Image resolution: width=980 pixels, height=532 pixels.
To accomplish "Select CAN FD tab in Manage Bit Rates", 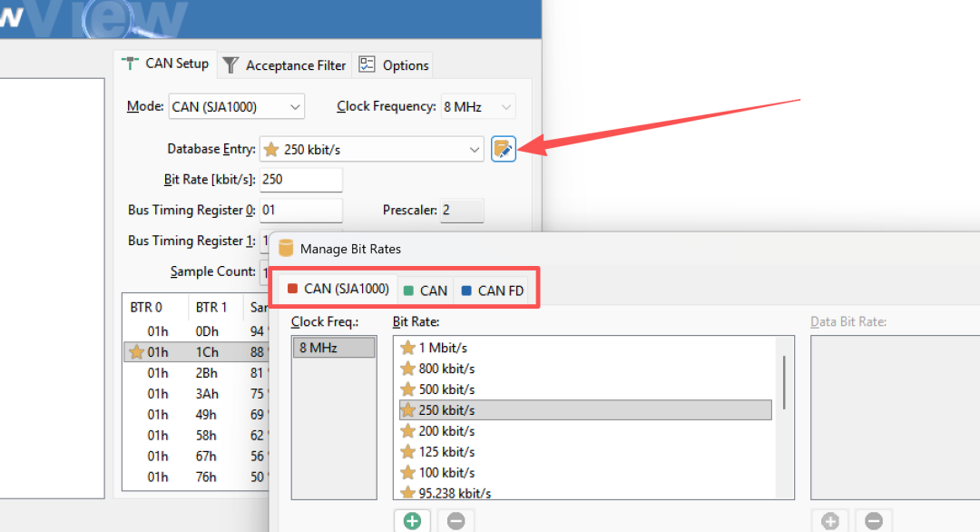I will (x=493, y=291).
